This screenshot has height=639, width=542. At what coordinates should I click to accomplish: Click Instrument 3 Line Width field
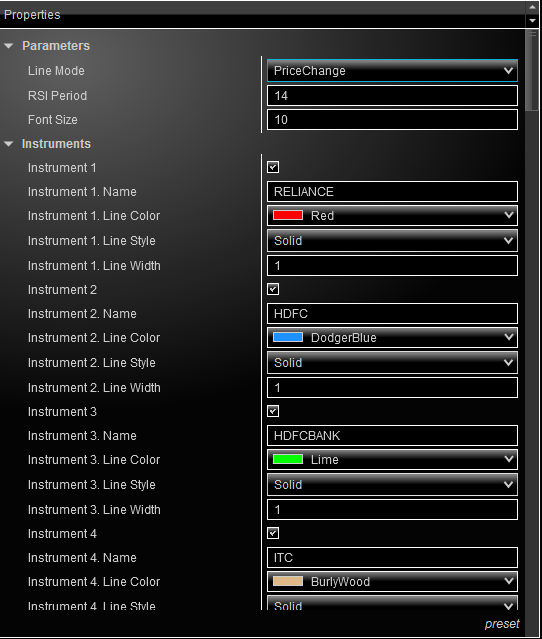(x=392, y=509)
